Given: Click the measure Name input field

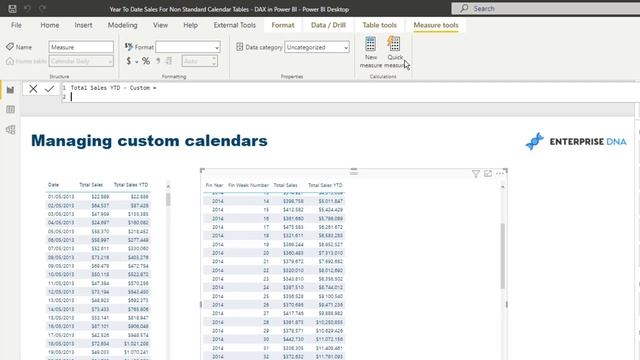Looking at the screenshot, I should [81, 47].
